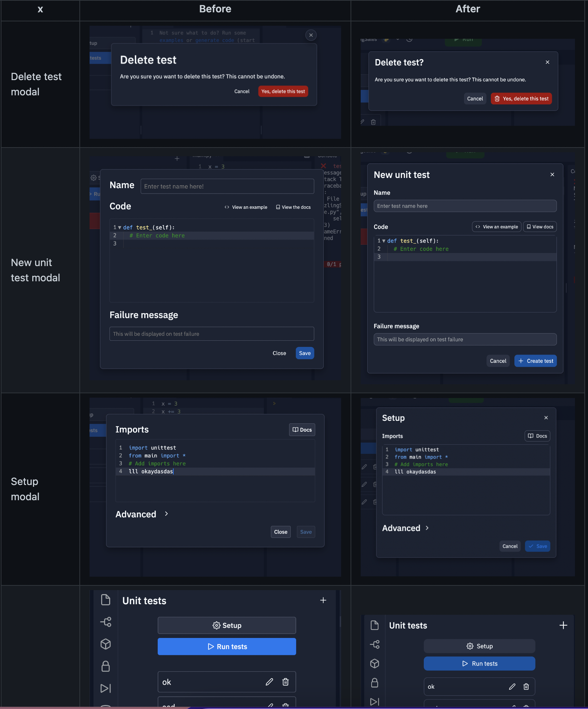Open Docs in the After Setup modal
The width and height of the screenshot is (588, 709).
(x=537, y=436)
